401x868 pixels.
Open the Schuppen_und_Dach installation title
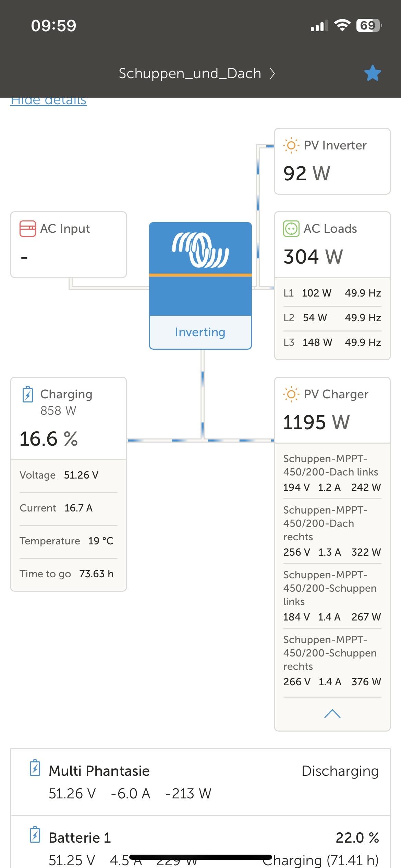[x=190, y=73]
